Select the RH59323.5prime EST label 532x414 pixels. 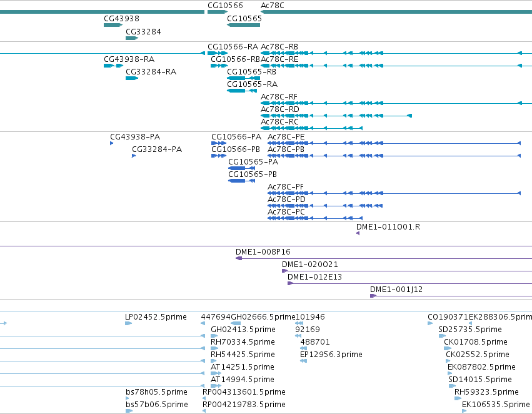coord(486,391)
